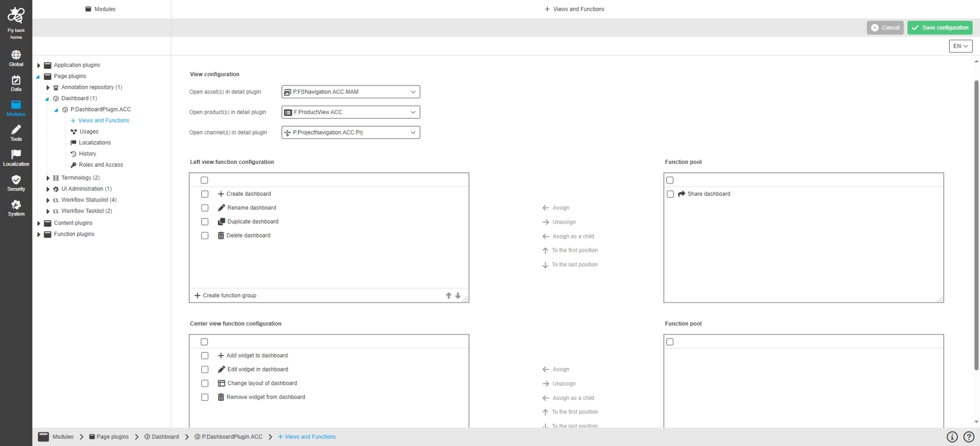Click the Add widget plus icon
This screenshot has height=446, width=980.
tap(221, 356)
